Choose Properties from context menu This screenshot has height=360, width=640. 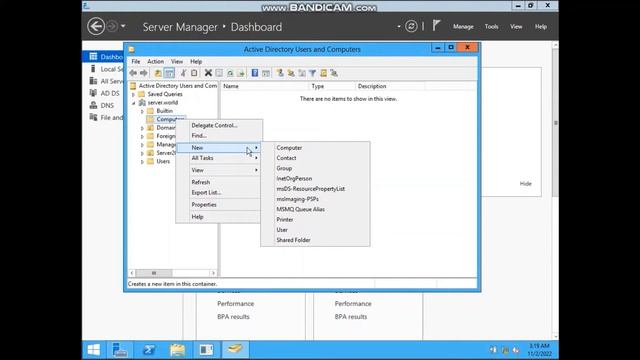pyautogui.click(x=218, y=204)
